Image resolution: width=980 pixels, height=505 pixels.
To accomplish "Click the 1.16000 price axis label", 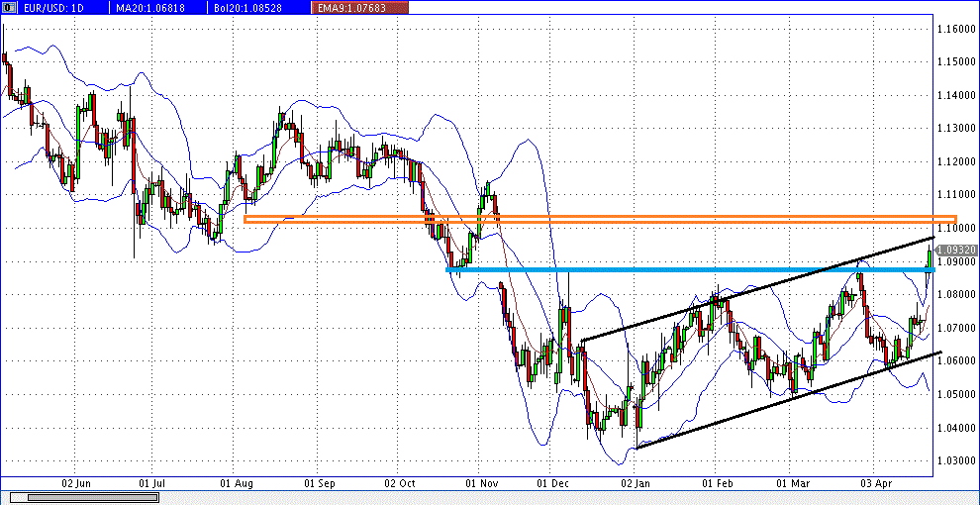I will [x=955, y=29].
